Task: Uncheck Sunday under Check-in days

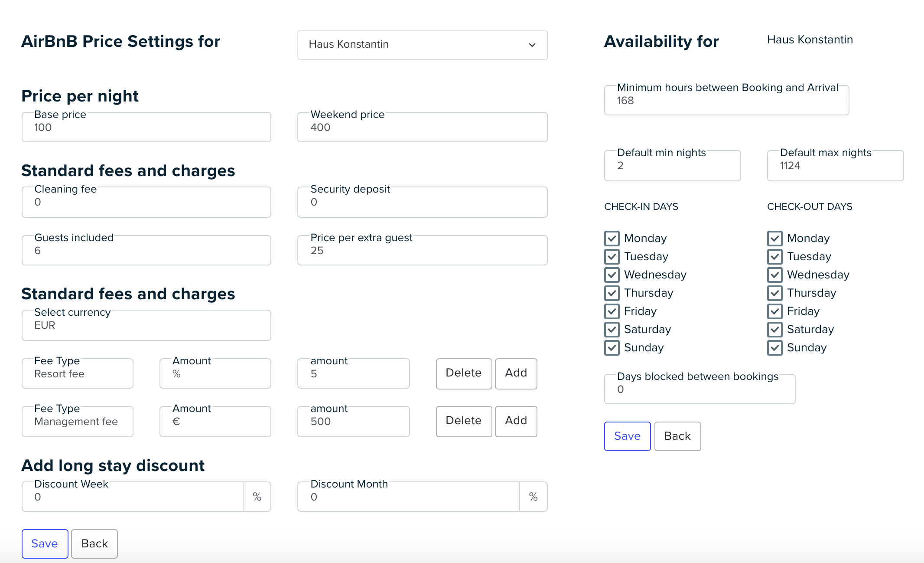Action: coord(612,347)
